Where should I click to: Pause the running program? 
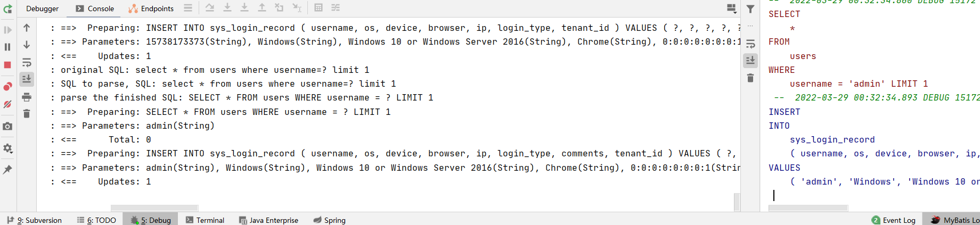click(7, 47)
